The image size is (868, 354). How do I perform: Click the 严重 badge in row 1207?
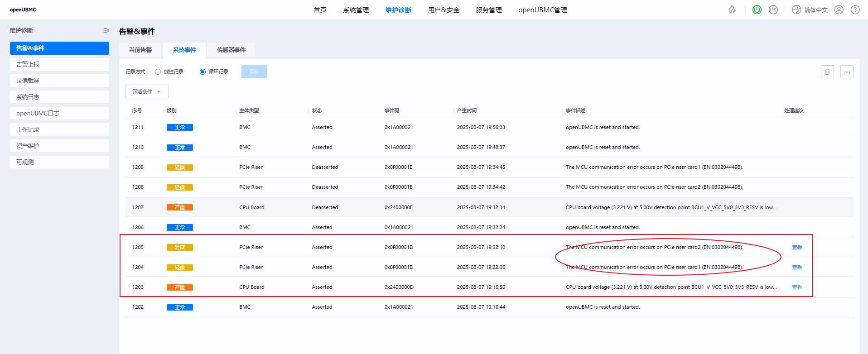(x=180, y=207)
